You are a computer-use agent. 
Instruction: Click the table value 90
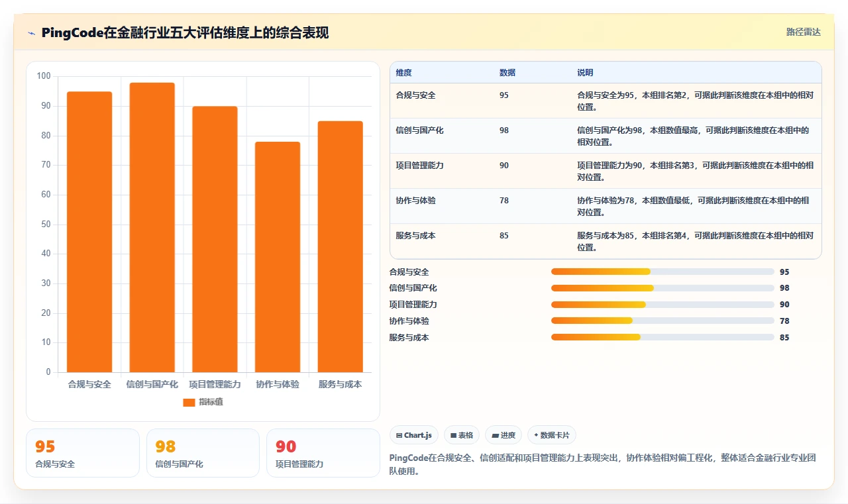504,166
